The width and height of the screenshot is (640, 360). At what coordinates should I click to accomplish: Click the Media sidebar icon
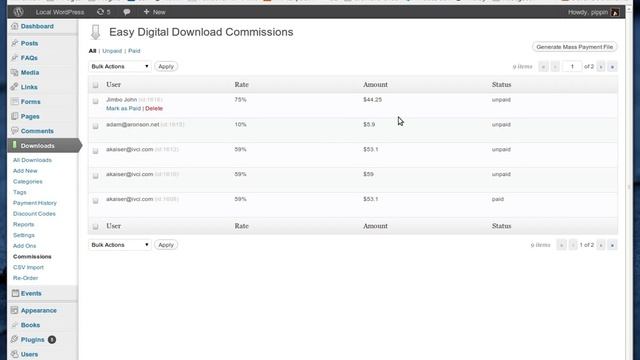pyautogui.click(x=15, y=72)
